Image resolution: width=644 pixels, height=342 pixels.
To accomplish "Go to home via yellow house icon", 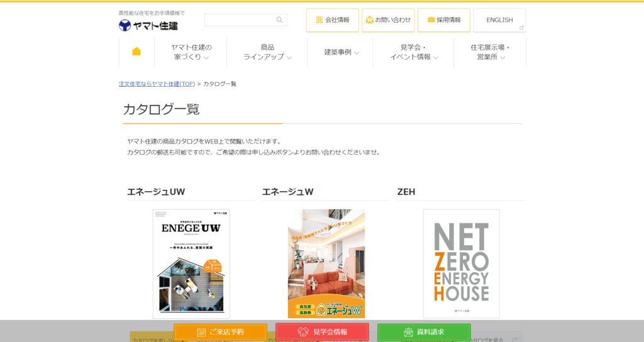I will (136, 52).
